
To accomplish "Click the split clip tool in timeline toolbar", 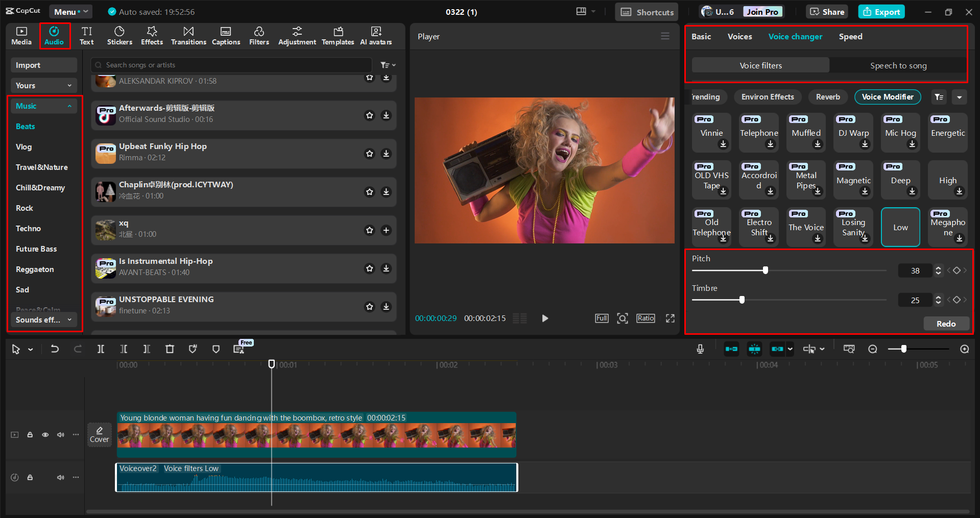I will pyautogui.click(x=101, y=349).
